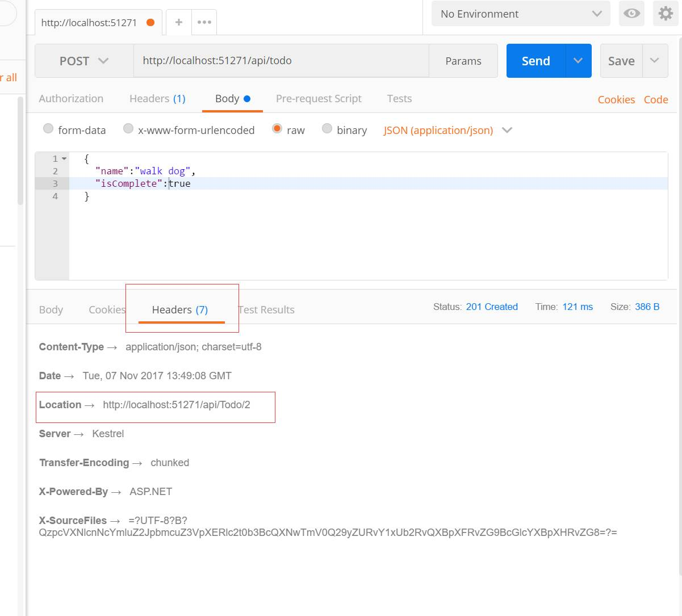
Task: Open tab options ellipsis menu
Action: tap(204, 22)
